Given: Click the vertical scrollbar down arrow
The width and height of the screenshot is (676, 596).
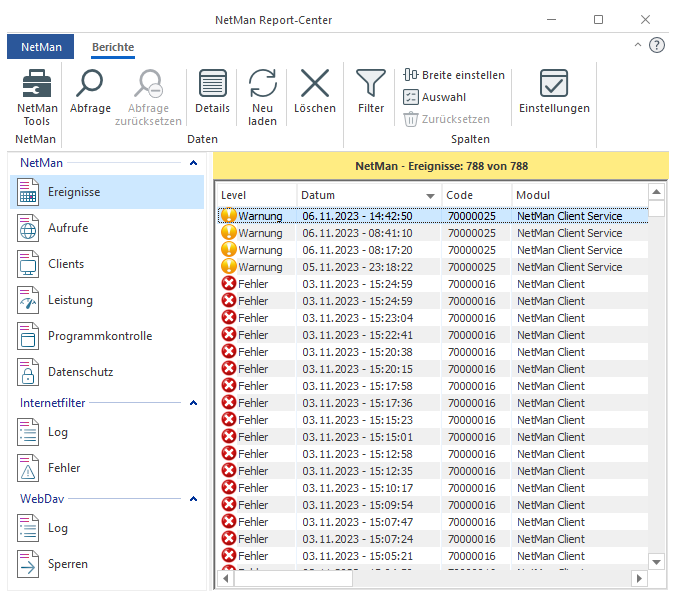Looking at the screenshot, I should [657, 563].
